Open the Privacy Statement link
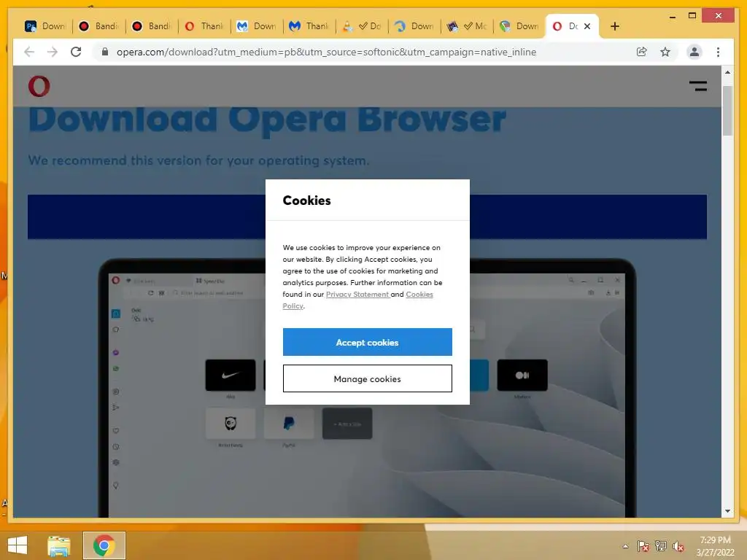The image size is (747, 560). coord(357,295)
